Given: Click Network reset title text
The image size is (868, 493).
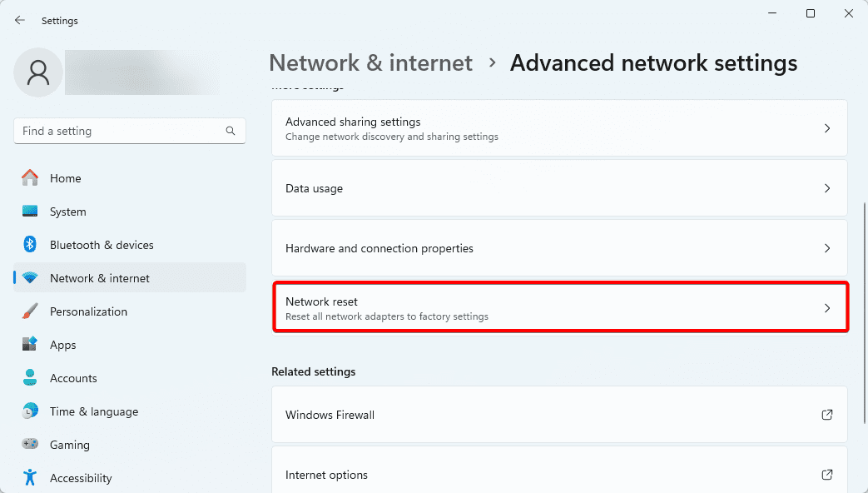Looking at the screenshot, I should tap(321, 301).
